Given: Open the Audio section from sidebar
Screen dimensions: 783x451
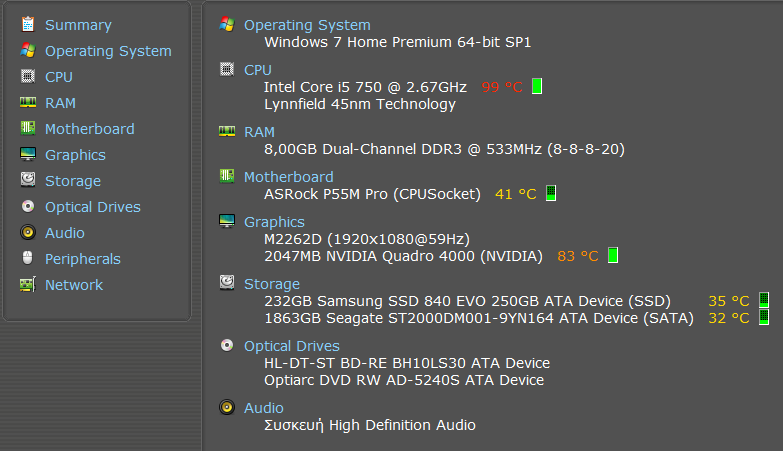Looking at the screenshot, I should click(x=65, y=233).
